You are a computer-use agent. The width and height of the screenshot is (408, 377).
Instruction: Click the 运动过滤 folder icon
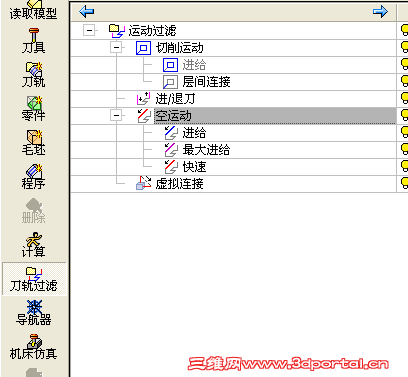(x=117, y=31)
